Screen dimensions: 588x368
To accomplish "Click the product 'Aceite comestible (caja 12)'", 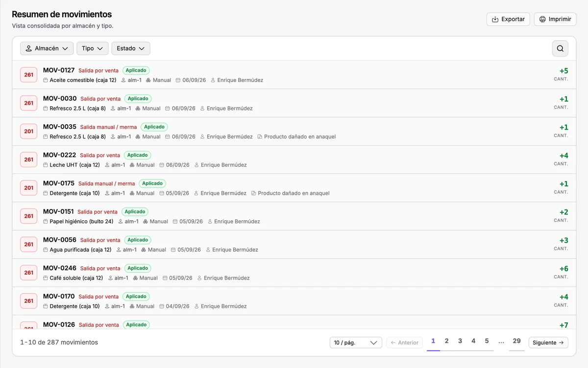I will pyautogui.click(x=83, y=80).
